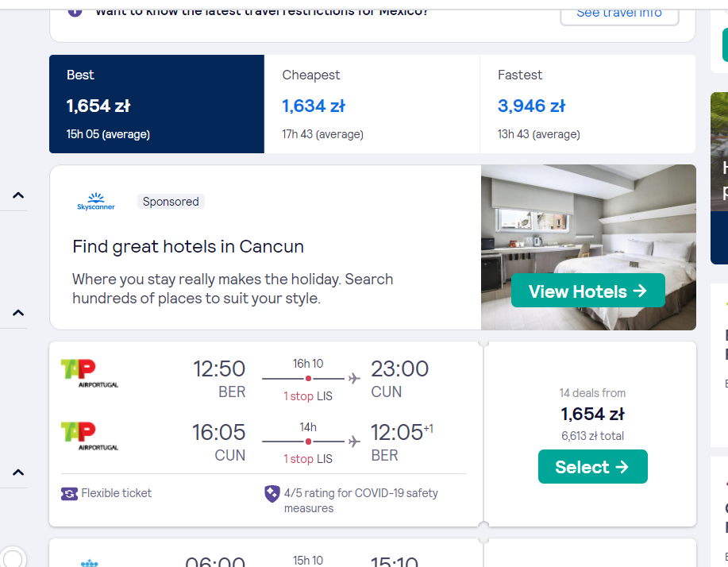
Task: Click the KLM airline logo in the next flight card
Action: [x=89, y=563]
